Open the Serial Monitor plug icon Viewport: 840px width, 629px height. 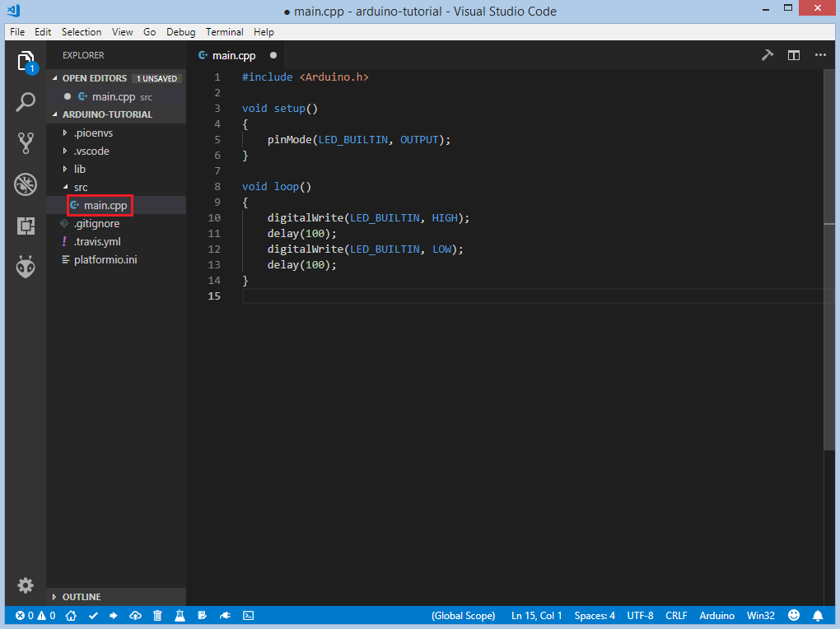coord(225,616)
